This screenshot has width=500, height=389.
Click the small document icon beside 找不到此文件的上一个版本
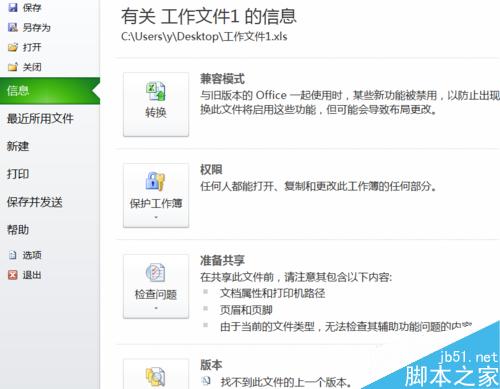[x=207, y=381]
